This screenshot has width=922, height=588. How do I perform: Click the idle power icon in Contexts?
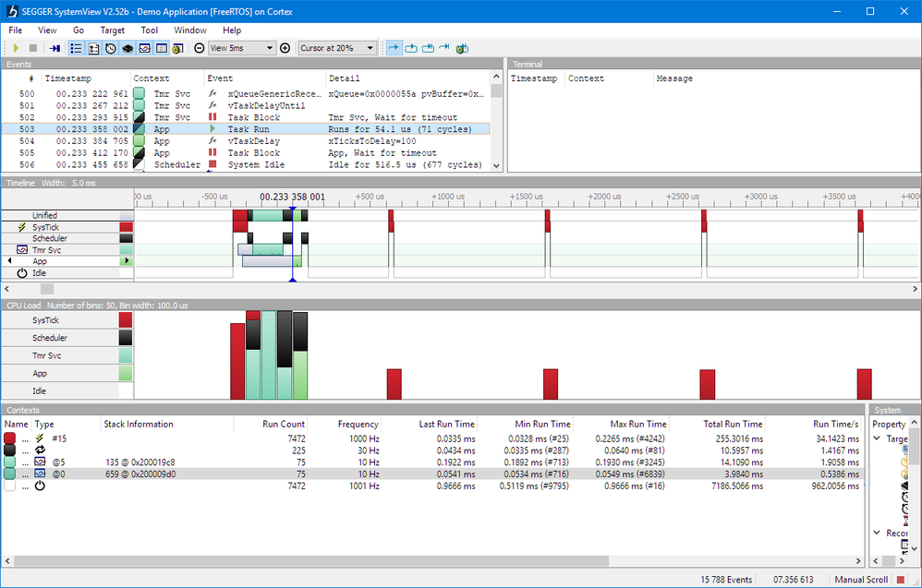point(40,486)
